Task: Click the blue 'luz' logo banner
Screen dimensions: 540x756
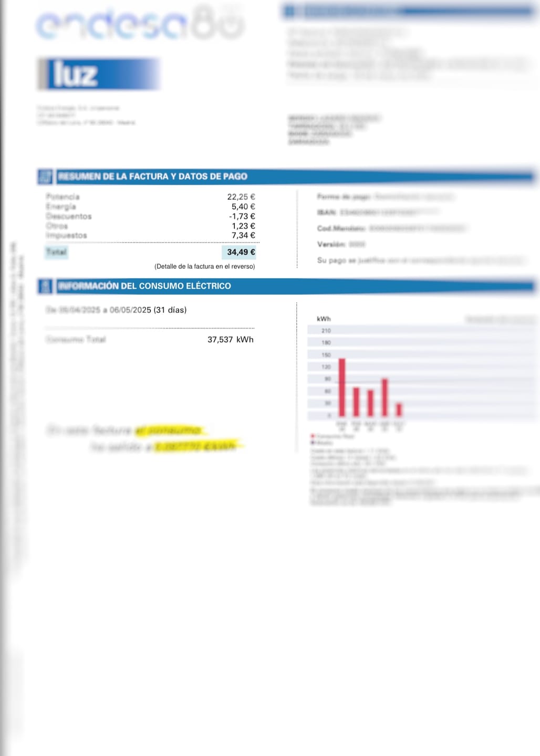Action: [x=98, y=74]
